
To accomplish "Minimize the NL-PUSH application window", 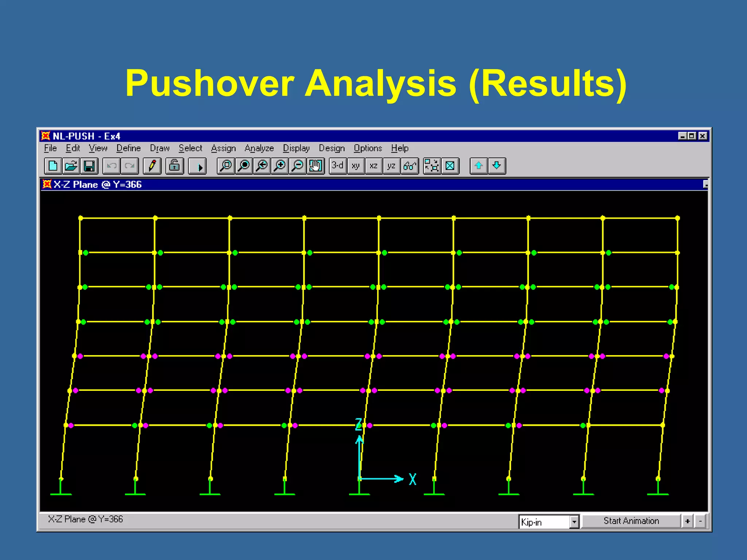I will coord(682,136).
